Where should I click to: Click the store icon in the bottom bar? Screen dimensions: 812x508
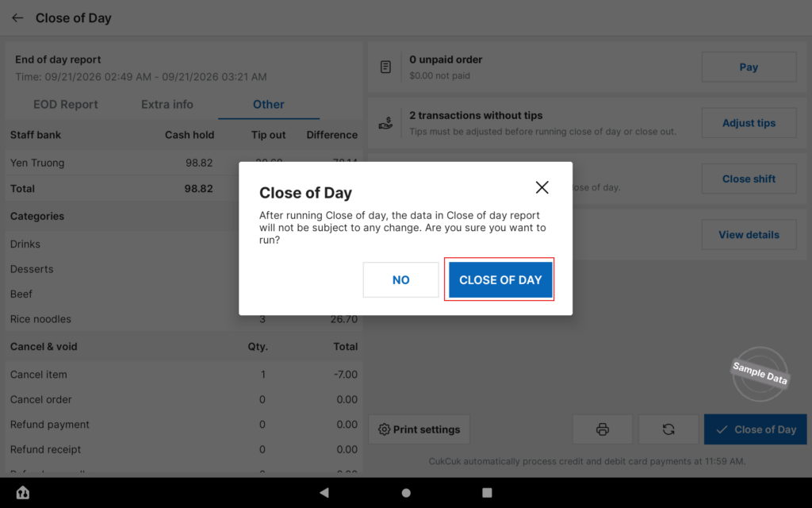coord(23,492)
